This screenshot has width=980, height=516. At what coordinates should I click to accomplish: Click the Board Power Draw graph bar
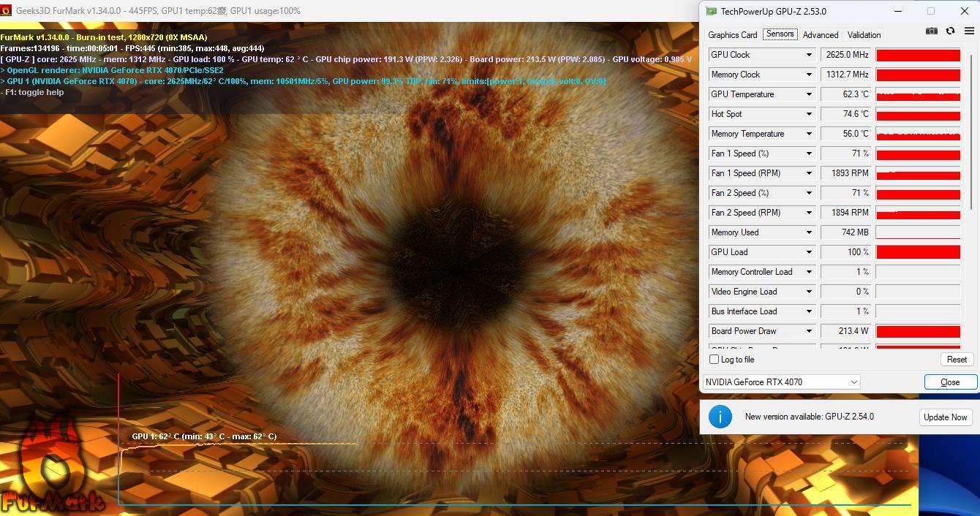(x=918, y=331)
